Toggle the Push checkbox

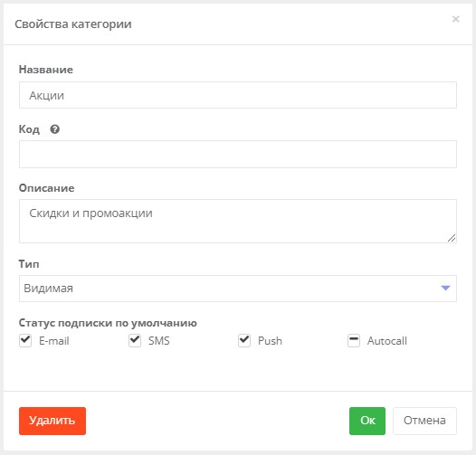click(x=244, y=340)
